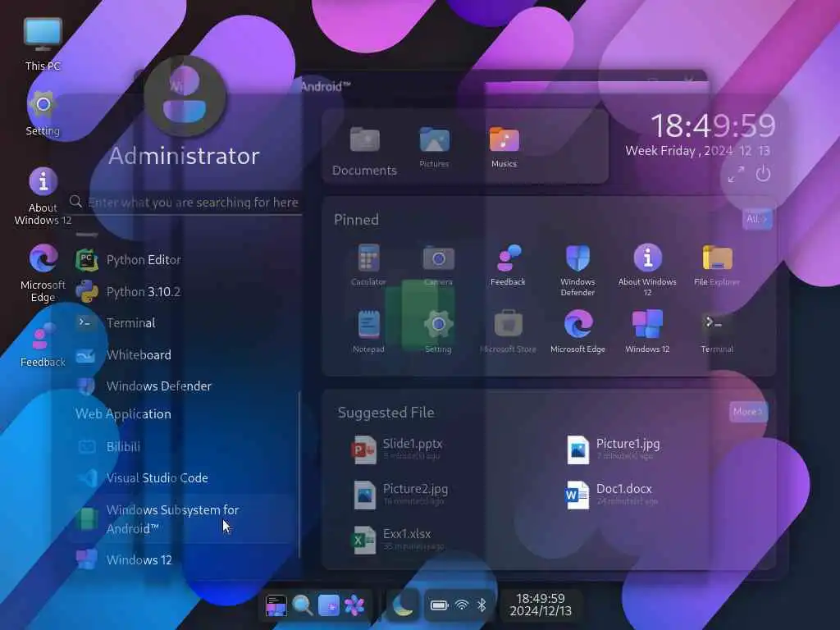
Task: Close the Android window behind menu
Action: click(688, 80)
